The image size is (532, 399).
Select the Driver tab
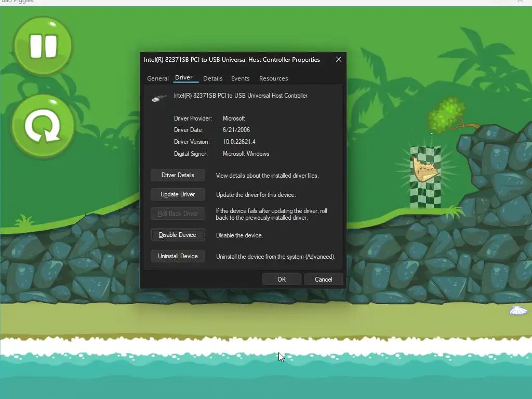pyautogui.click(x=183, y=78)
